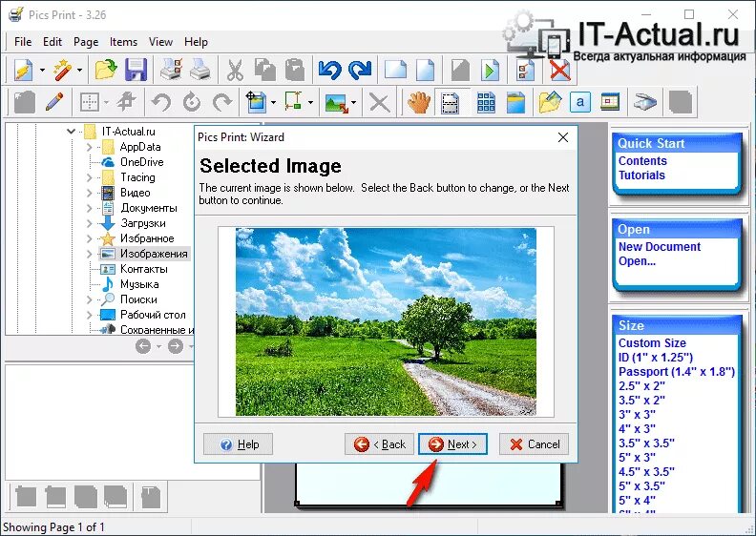Viewport: 756px width, 536px height.
Task: Open the dropdown next to the image position icon
Action: tap(273, 102)
